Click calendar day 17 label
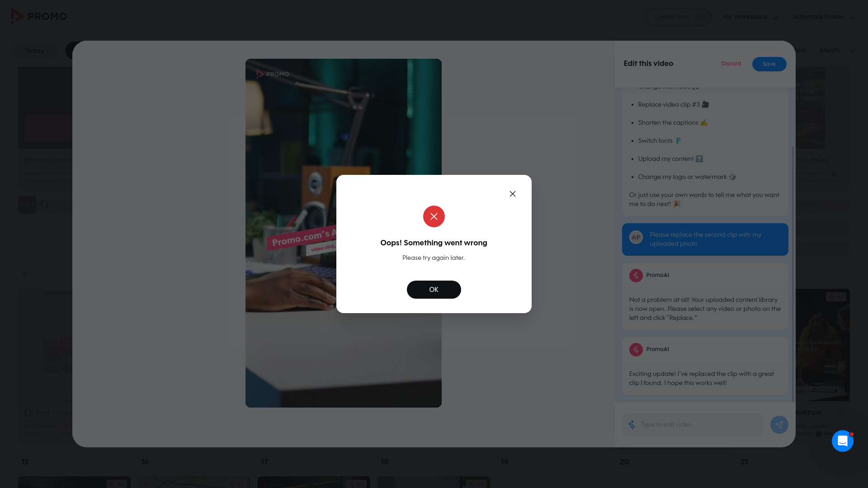This screenshot has height=488, width=868. tap(264, 462)
